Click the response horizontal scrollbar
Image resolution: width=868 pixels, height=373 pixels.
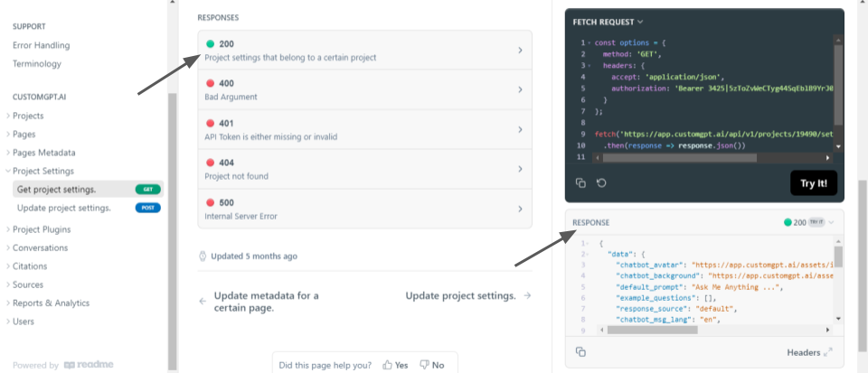652,330
